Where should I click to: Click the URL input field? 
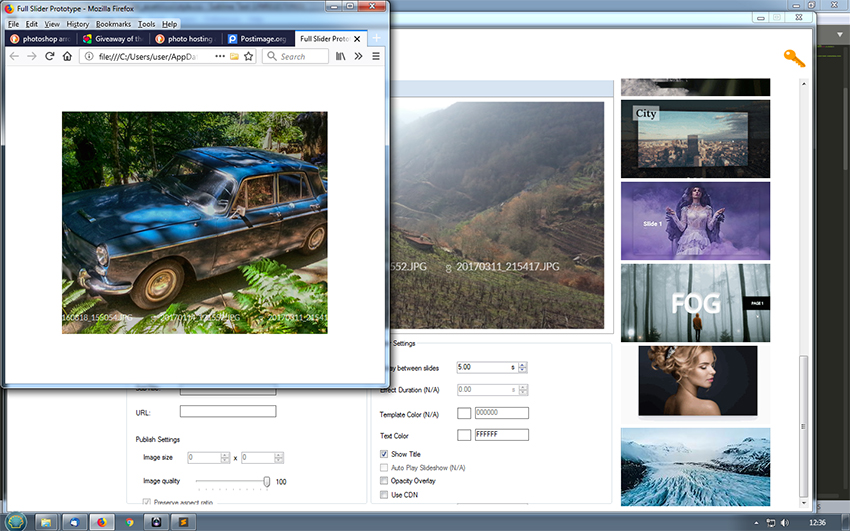tap(228, 411)
